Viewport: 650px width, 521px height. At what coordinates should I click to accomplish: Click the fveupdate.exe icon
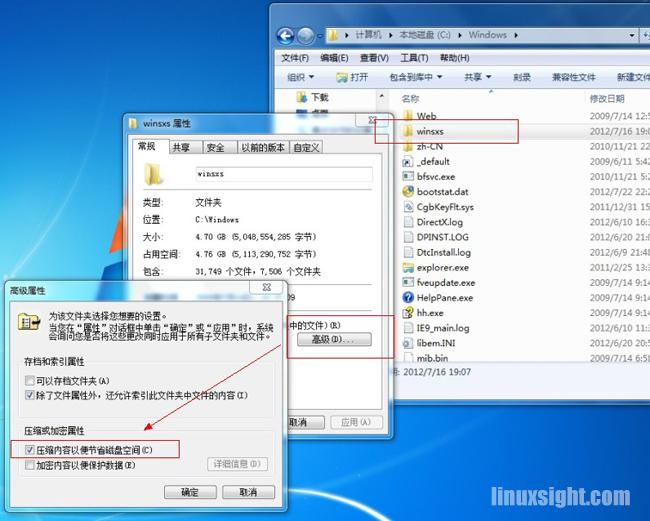(x=408, y=282)
